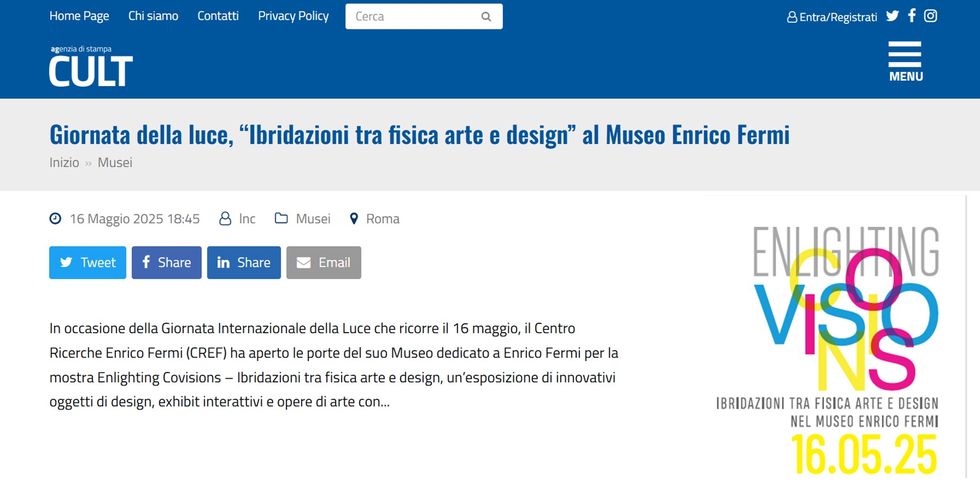
Task: Click the magnifier search icon
Action: pyautogui.click(x=486, y=17)
